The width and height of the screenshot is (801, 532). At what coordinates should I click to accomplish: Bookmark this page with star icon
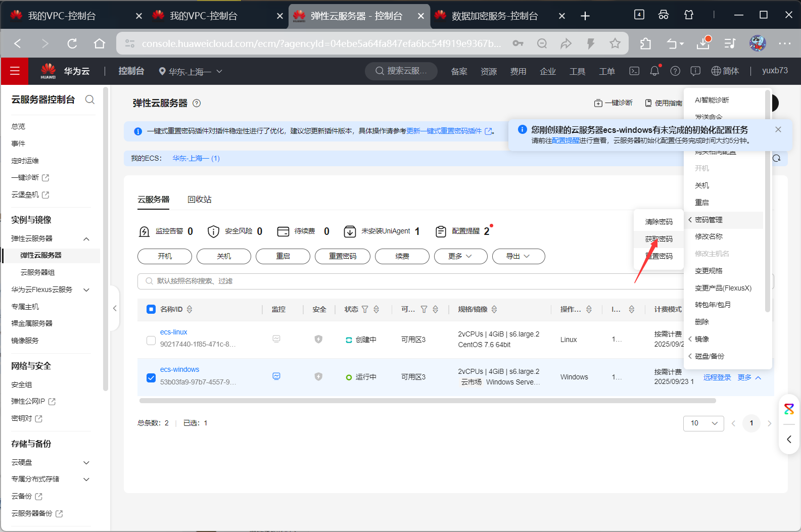pyautogui.click(x=615, y=43)
